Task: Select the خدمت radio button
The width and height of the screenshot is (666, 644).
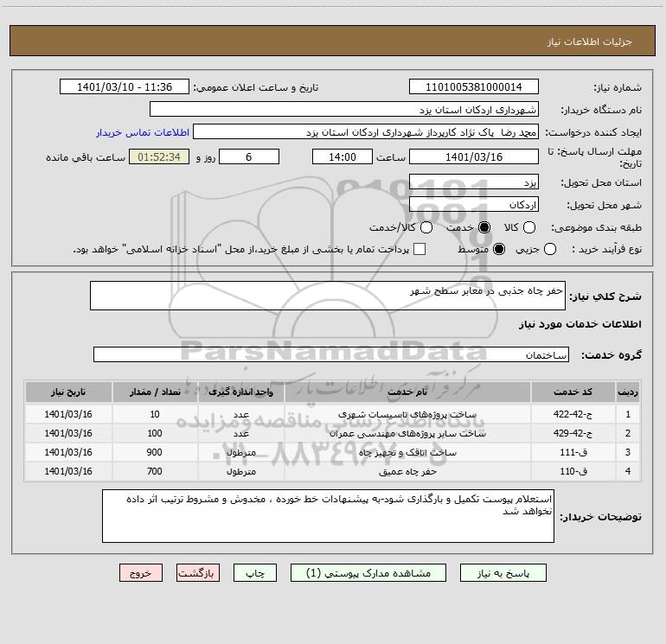Action: [x=484, y=227]
